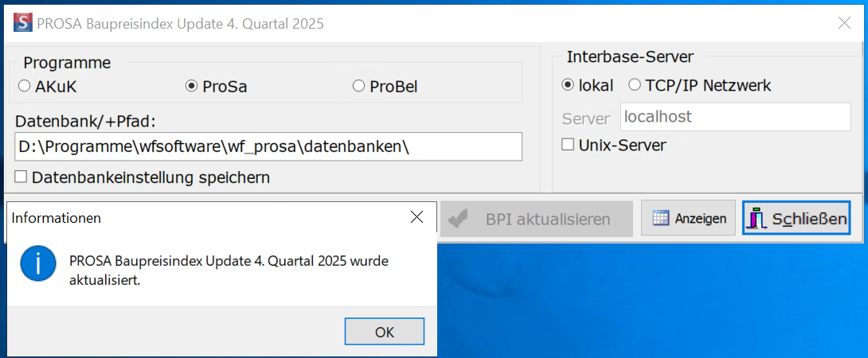This screenshot has height=358, width=868.
Task: Choose the ProBel program option
Action: 358,86
